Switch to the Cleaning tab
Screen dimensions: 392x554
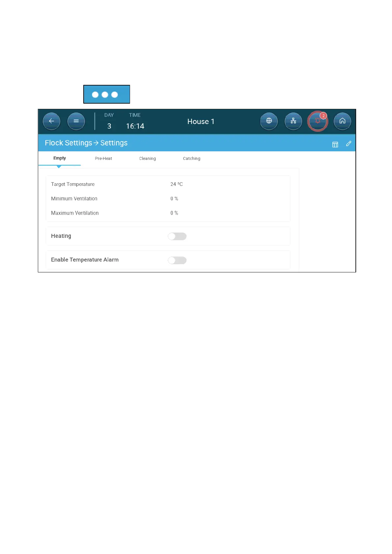147,159
